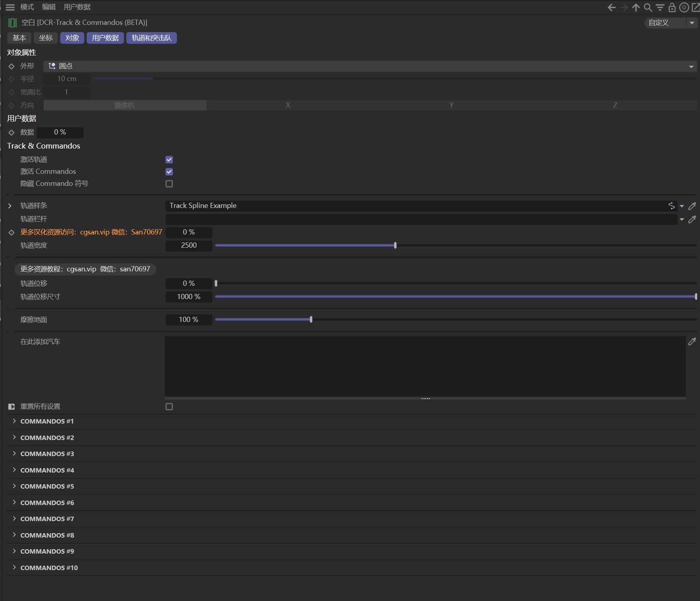The image size is (700, 601).
Task: Click the up arrow navigation icon
Action: pyautogui.click(x=636, y=7)
